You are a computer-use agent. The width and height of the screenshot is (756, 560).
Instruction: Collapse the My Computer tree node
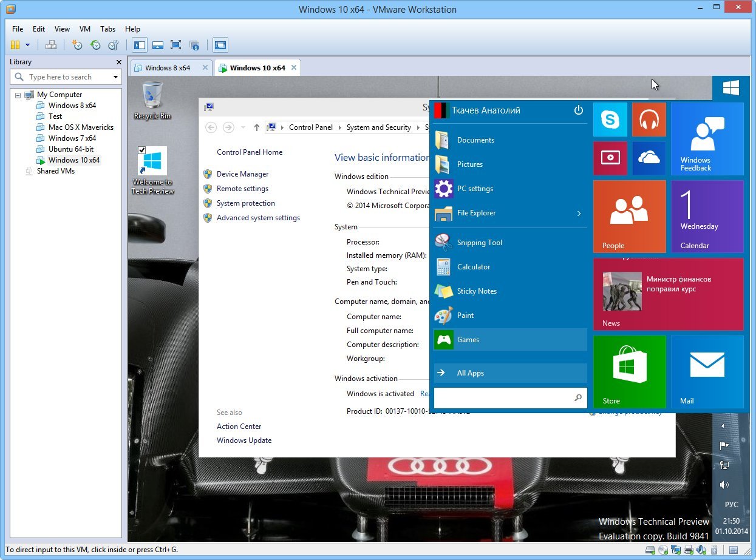[x=18, y=95]
